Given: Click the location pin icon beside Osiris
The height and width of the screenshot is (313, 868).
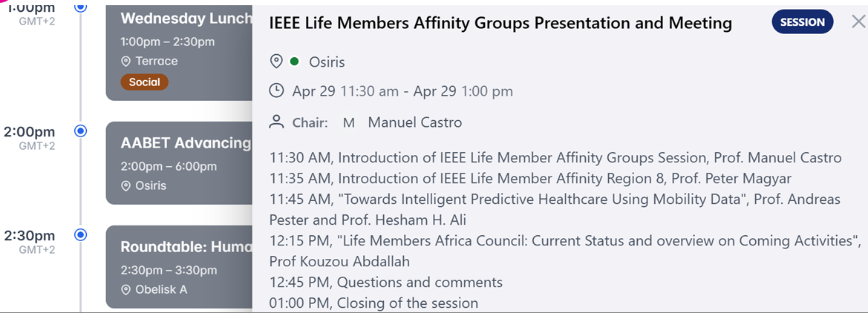Looking at the screenshot, I should 276,62.
